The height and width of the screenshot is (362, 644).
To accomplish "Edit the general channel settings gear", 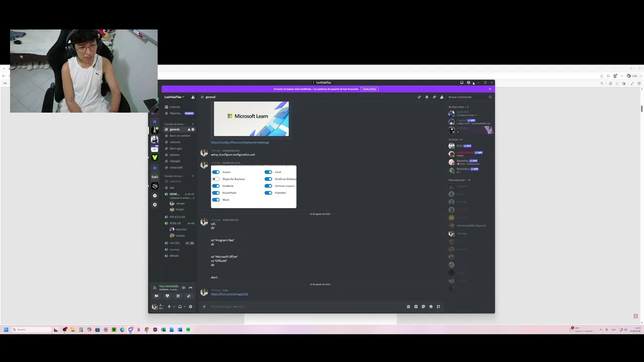I will pos(193,129).
